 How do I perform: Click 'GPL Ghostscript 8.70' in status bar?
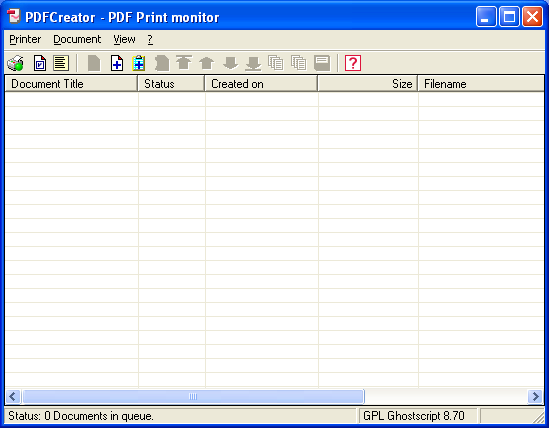click(x=414, y=416)
